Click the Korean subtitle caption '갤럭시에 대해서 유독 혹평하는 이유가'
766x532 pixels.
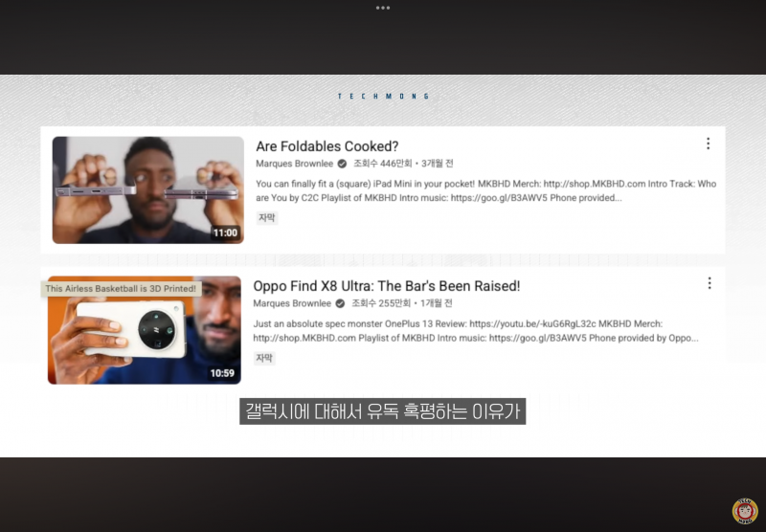click(x=382, y=411)
